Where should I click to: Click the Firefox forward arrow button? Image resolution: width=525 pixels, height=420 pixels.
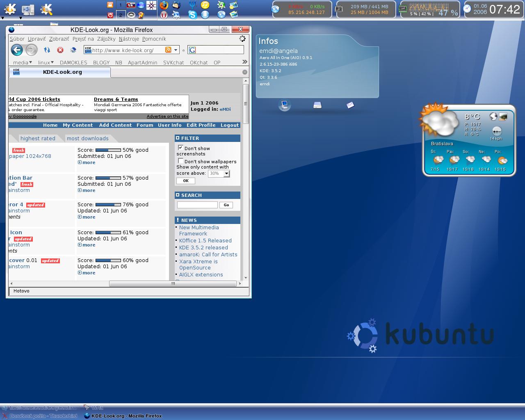click(31, 50)
